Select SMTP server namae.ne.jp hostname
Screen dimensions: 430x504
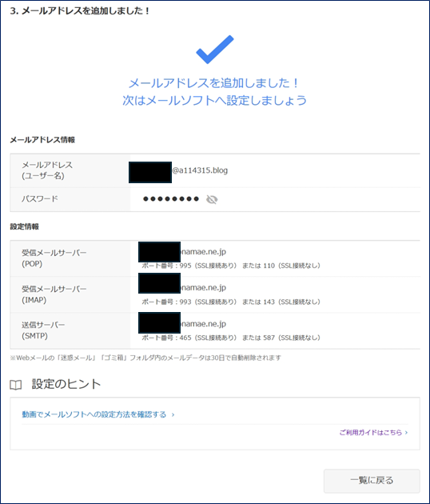point(204,324)
